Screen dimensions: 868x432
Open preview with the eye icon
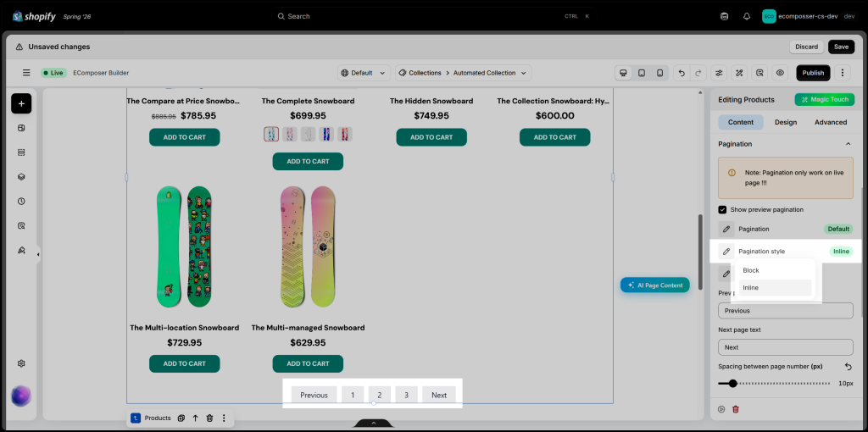click(780, 73)
